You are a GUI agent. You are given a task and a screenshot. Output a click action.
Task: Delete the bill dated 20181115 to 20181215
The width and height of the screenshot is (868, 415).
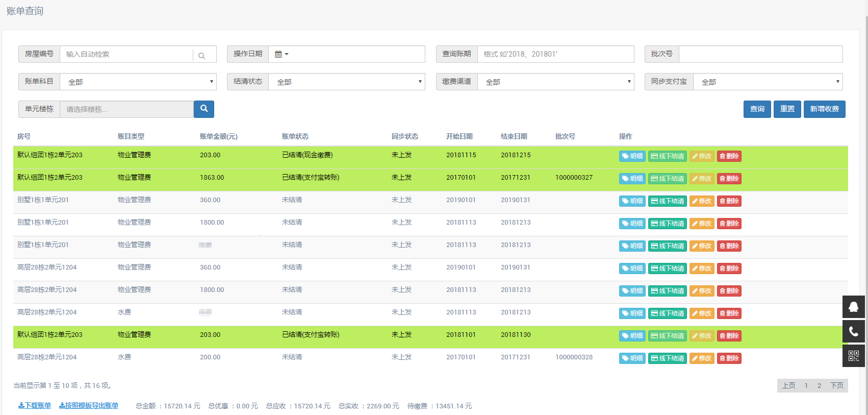click(729, 156)
